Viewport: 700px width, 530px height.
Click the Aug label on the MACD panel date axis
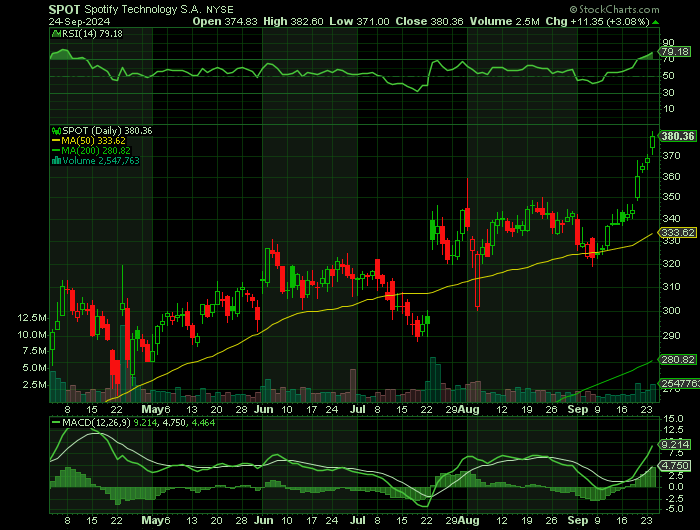[x=469, y=521]
